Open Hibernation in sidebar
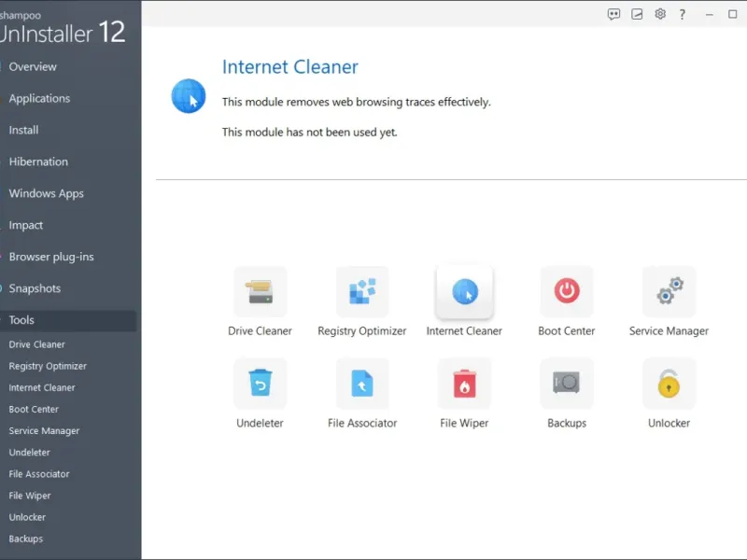The height and width of the screenshot is (560, 747). pyautogui.click(x=38, y=161)
